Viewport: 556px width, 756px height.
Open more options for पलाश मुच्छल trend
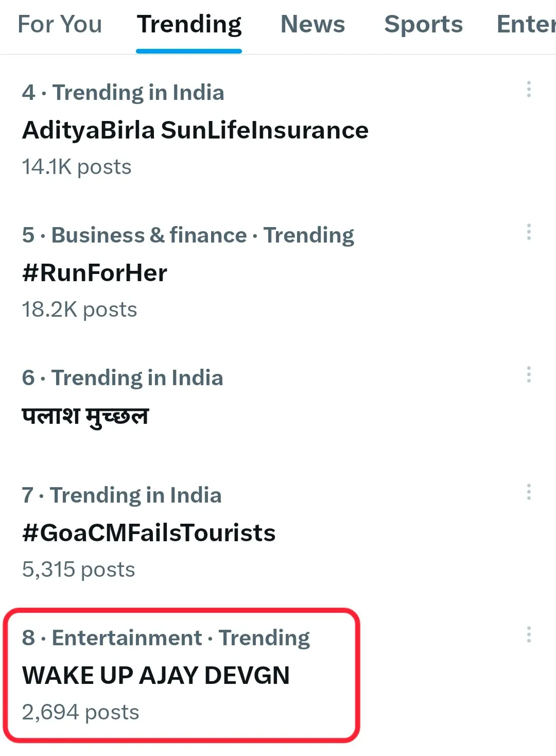pos(529,375)
